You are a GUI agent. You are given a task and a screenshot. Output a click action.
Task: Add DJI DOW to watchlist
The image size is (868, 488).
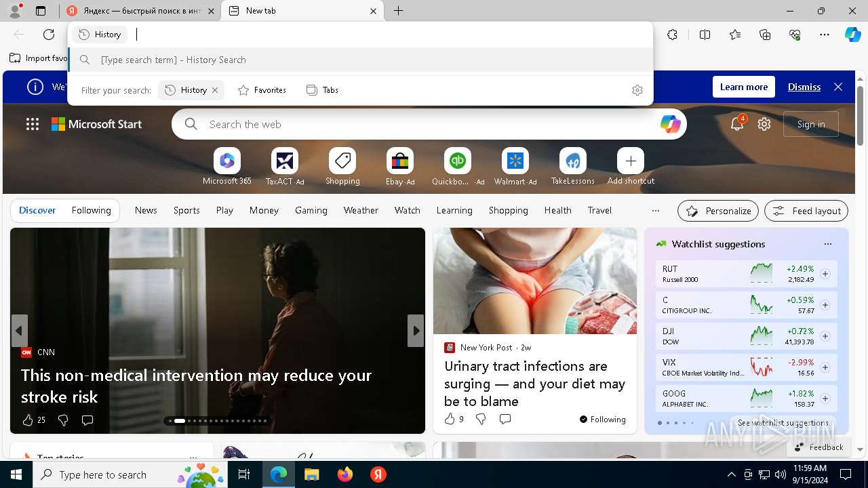825,336
